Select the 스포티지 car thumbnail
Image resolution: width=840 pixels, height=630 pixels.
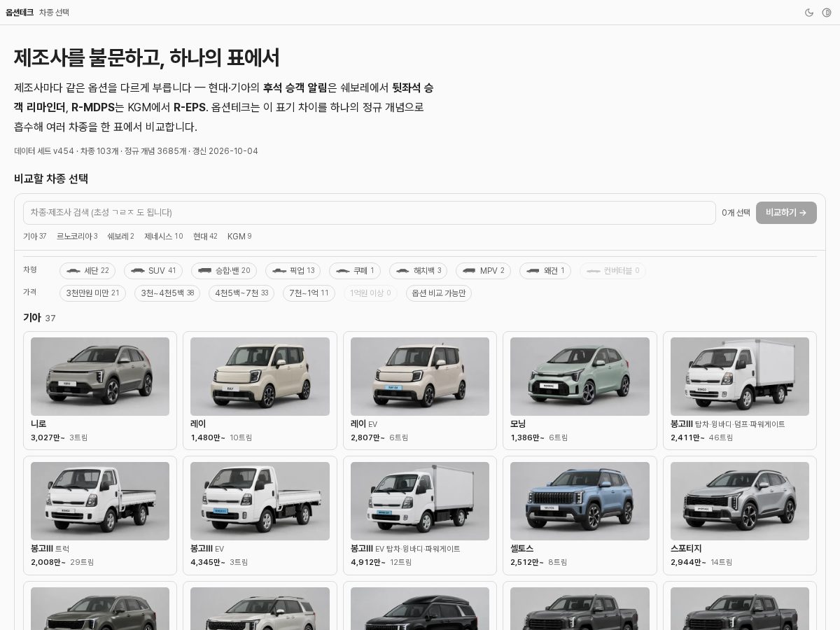[x=740, y=501]
